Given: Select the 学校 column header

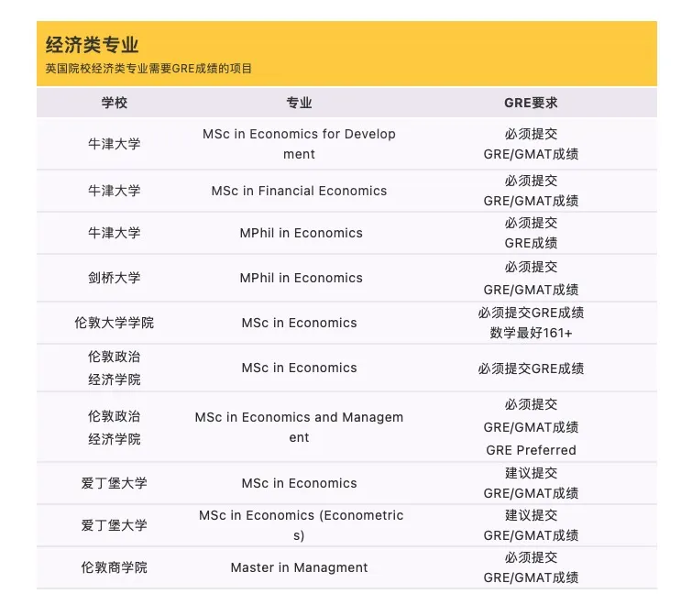Looking at the screenshot, I should coord(115,103).
